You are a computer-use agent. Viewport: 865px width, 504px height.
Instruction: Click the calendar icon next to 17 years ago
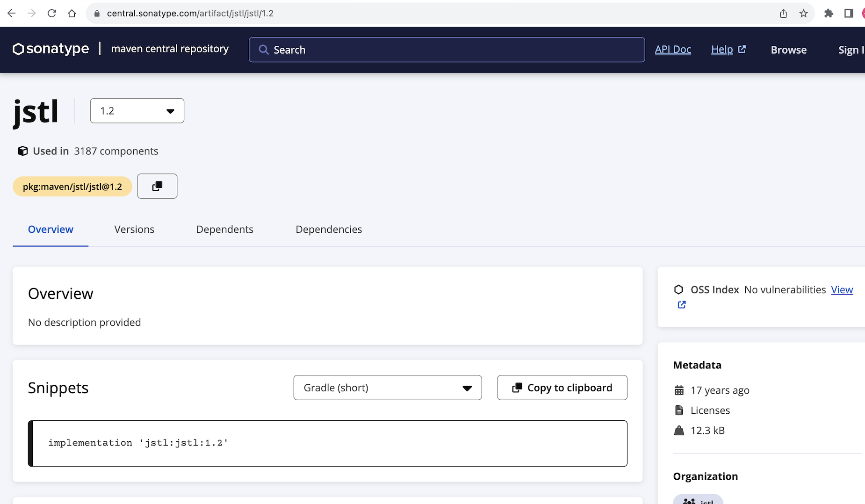679,390
